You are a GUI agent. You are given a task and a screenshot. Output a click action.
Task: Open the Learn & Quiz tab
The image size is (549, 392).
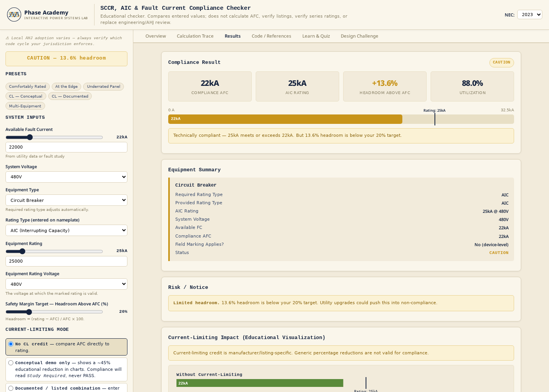[x=316, y=36]
